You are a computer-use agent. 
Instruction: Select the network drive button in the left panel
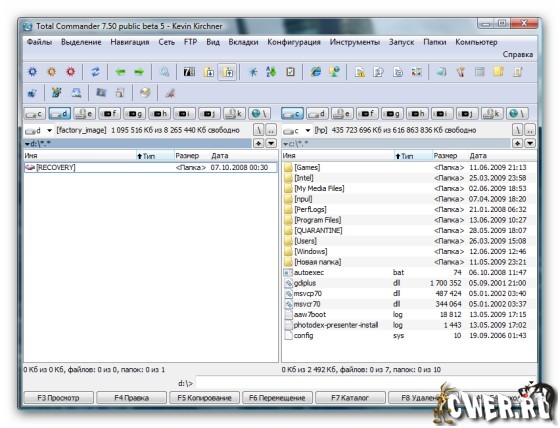(259, 114)
